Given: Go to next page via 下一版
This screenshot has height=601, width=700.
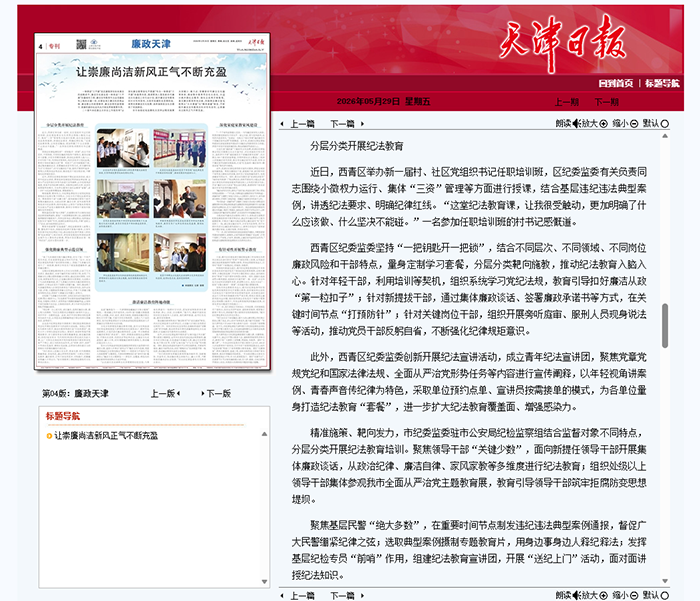Looking at the screenshot, I should tap(216, 393).
